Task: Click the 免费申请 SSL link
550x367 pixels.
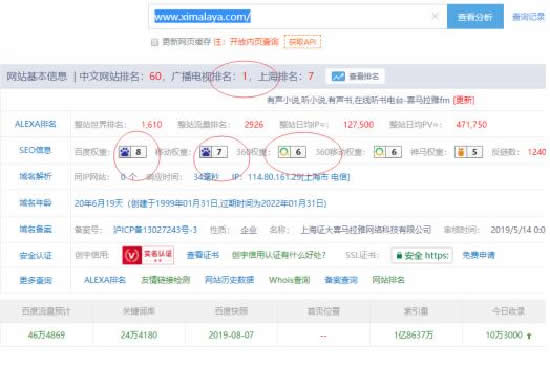Action: click(x=478, y=255)
